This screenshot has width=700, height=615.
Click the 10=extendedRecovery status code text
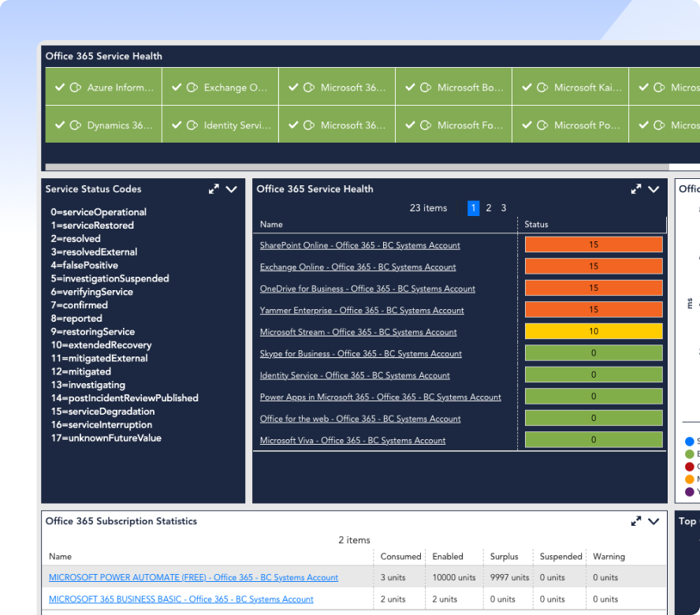tap(102, 345)
